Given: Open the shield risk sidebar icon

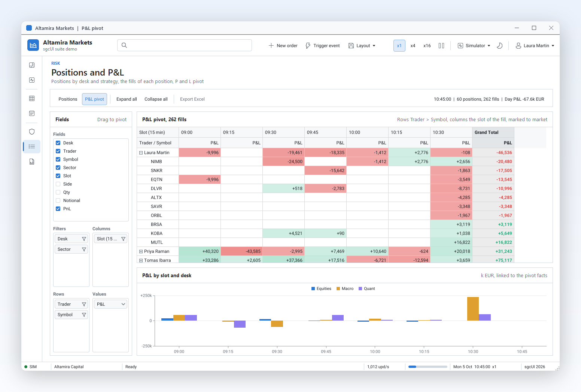Looking at the screenshot, I should coord(32,132).
